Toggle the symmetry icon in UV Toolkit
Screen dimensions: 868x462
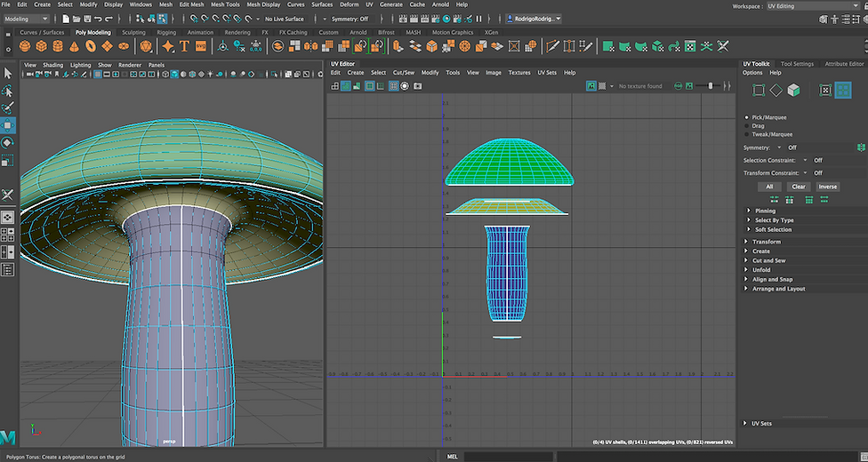(861, 147)
